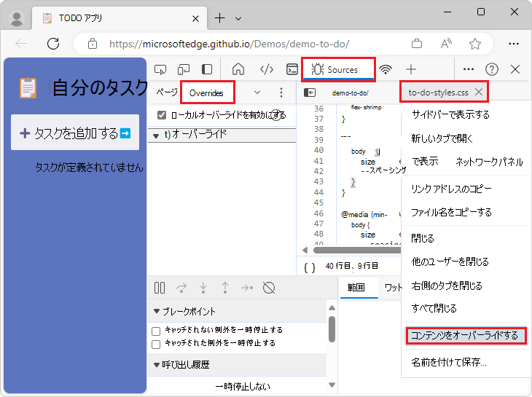Viewport: 532px width, 397px height.
Task: Collapse the オーバーライド tree section
Action: coord(156,136)
